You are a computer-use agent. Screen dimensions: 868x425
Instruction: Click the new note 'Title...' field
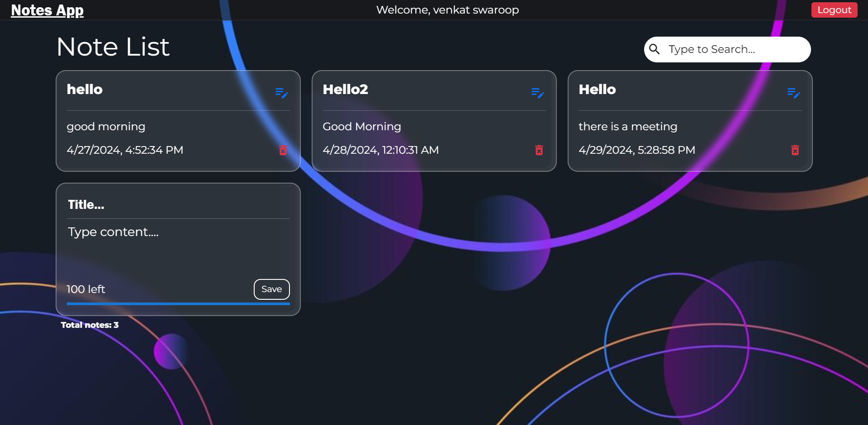click(178, 205)
